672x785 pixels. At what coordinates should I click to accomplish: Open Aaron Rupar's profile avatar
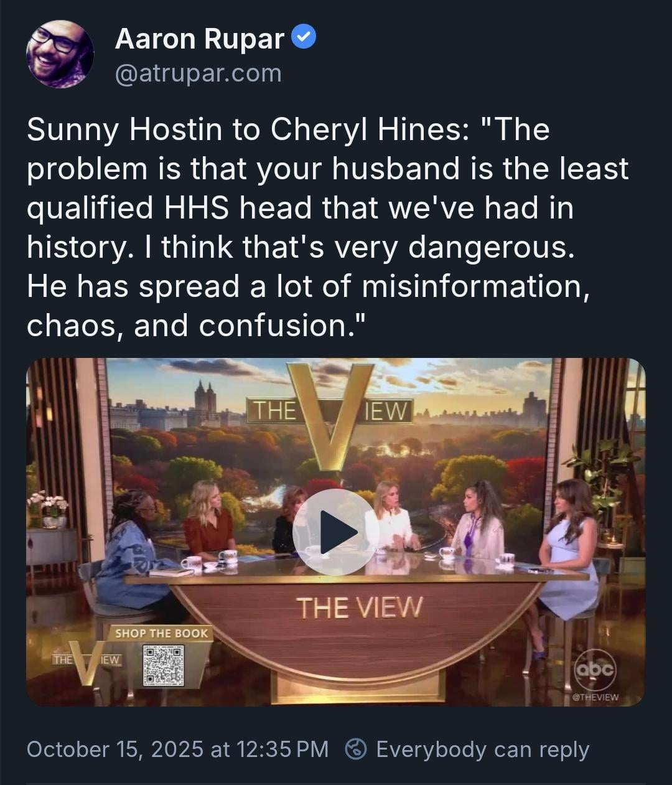click(60, 54)
